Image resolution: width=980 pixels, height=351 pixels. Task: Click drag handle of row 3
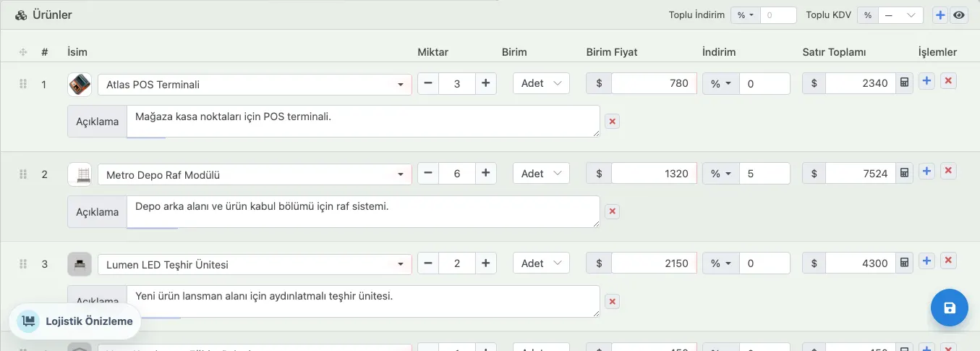point(22,264)
